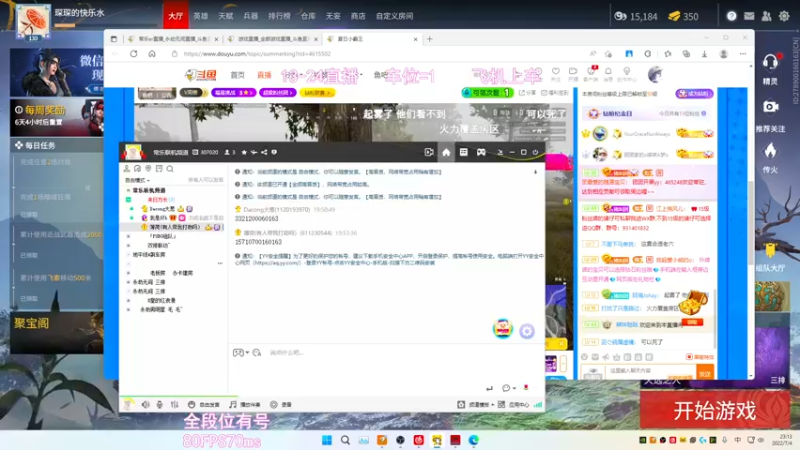Image resolution: width=800 pixels, height=450 pixels.
Task: Open the game friends icon
Action: pyautogui.click(x=766, y=16)
